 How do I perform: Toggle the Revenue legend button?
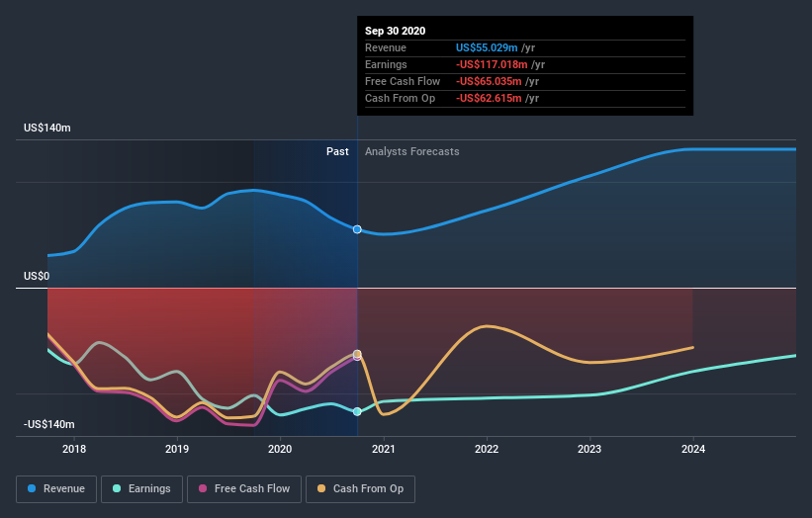[56, 489]
